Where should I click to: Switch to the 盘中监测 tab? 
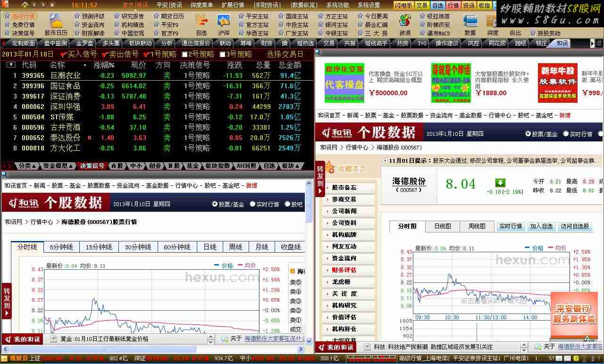coord(55,43)
